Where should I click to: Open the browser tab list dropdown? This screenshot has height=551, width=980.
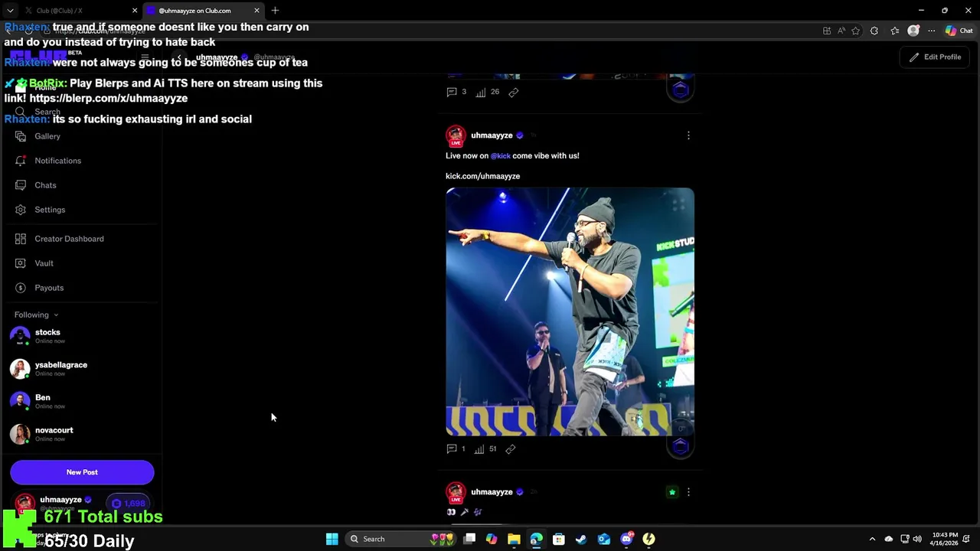(10, 11)
